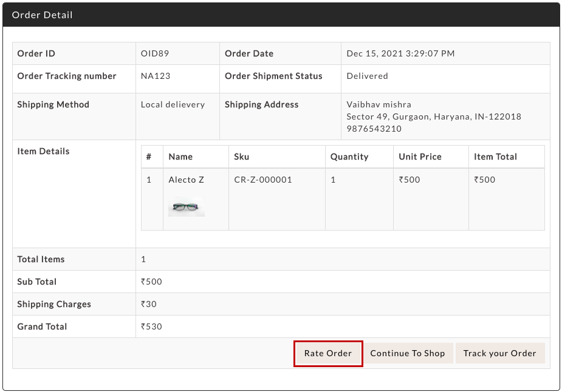
Task: Open Track your Order
Action: coord(499,353)
